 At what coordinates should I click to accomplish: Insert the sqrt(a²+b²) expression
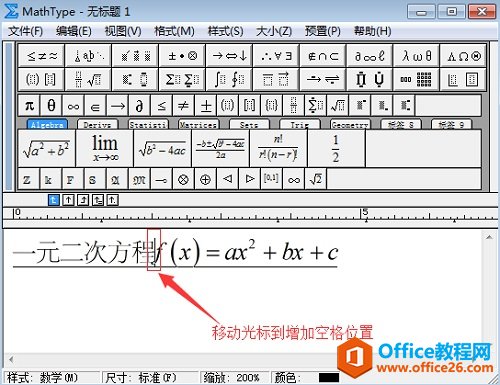(x=47, y=149)
